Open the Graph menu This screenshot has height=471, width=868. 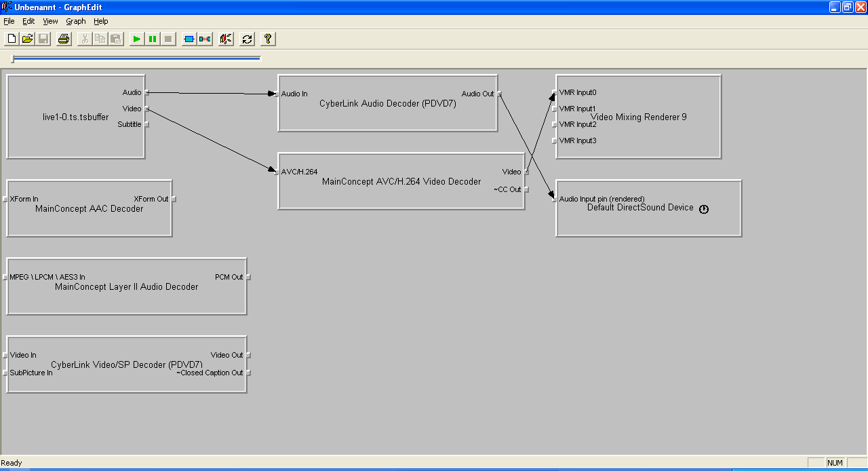(76, 21)
